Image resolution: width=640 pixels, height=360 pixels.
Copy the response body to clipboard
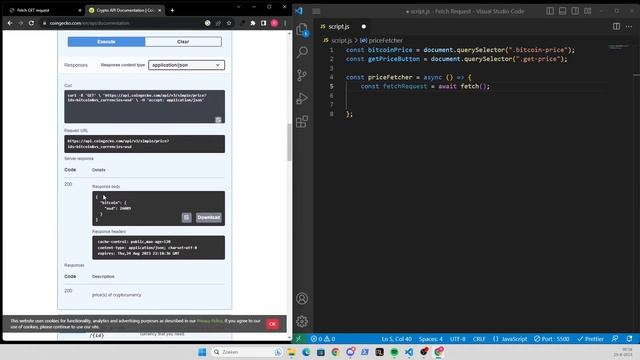[186, 218]
